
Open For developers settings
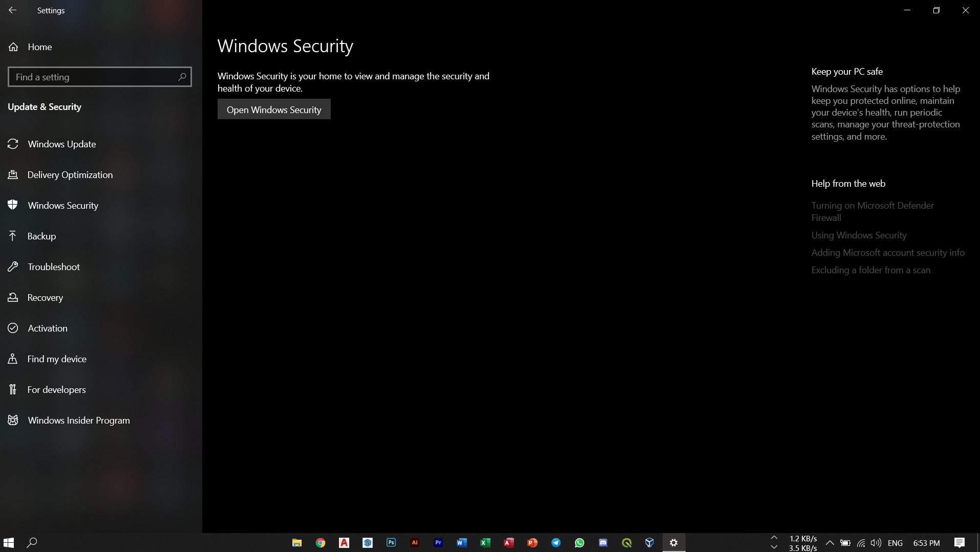click(x=56, y=389)
